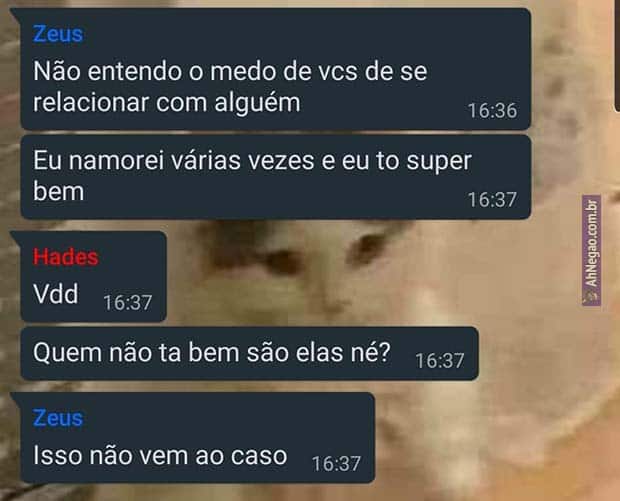Tap the scrollbar handle at right edge
The height and width of the screenshot is (501, 620).
point(617,55)
